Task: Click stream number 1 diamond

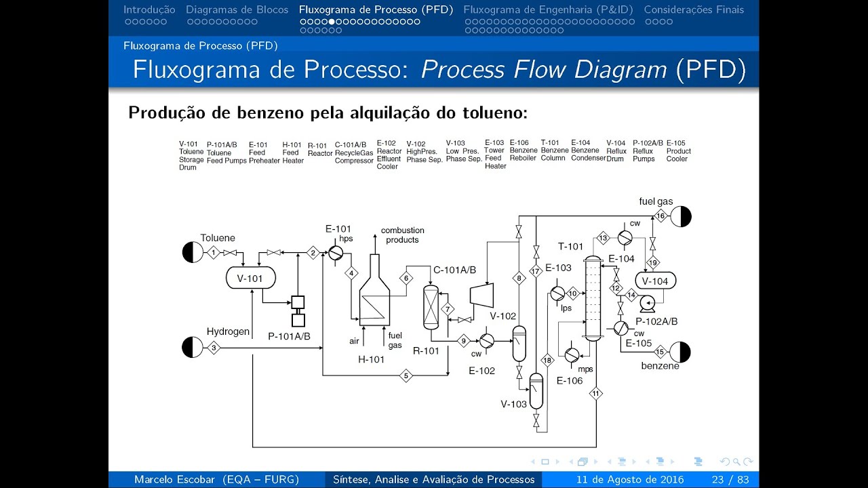Action: [213, 253]
